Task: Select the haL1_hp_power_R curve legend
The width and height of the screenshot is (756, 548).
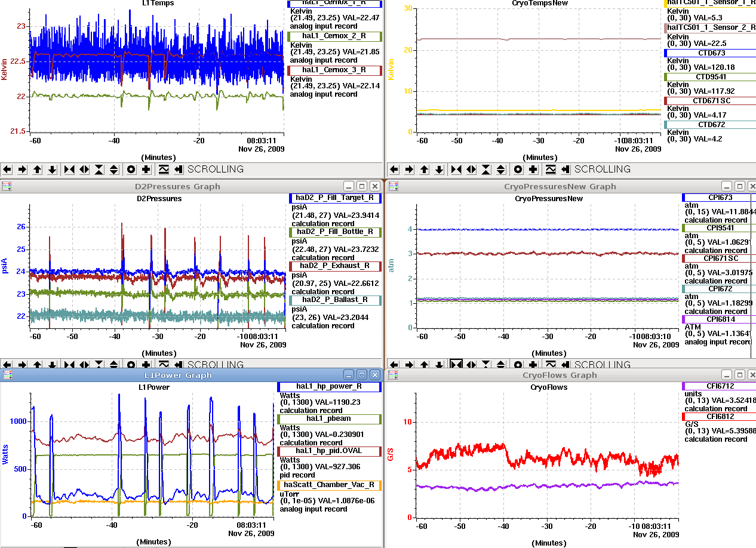Action: (329, 386)
